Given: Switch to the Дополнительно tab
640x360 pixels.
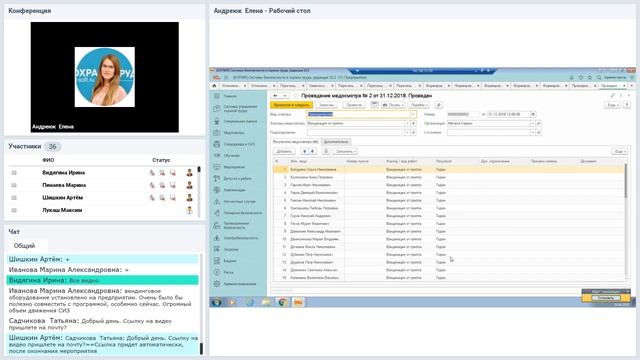Looking at the screenshot, I should tap(336, 142).
